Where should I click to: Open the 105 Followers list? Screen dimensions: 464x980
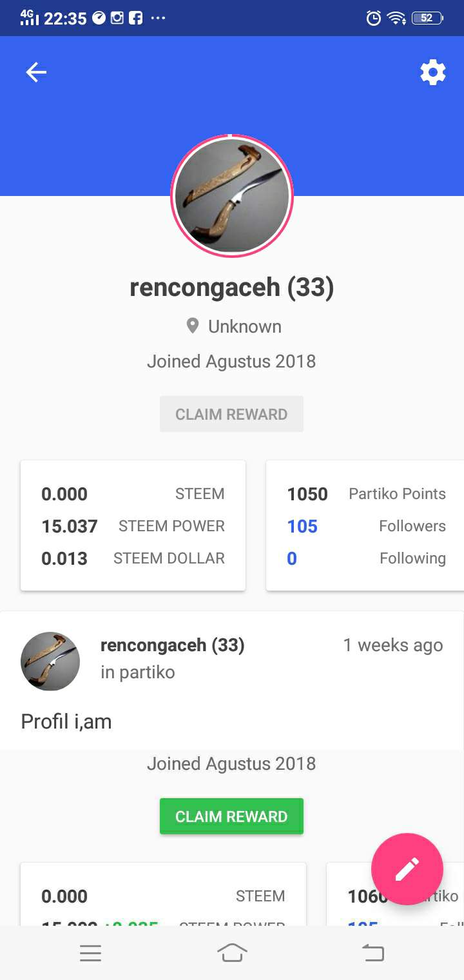pos(366,526)
